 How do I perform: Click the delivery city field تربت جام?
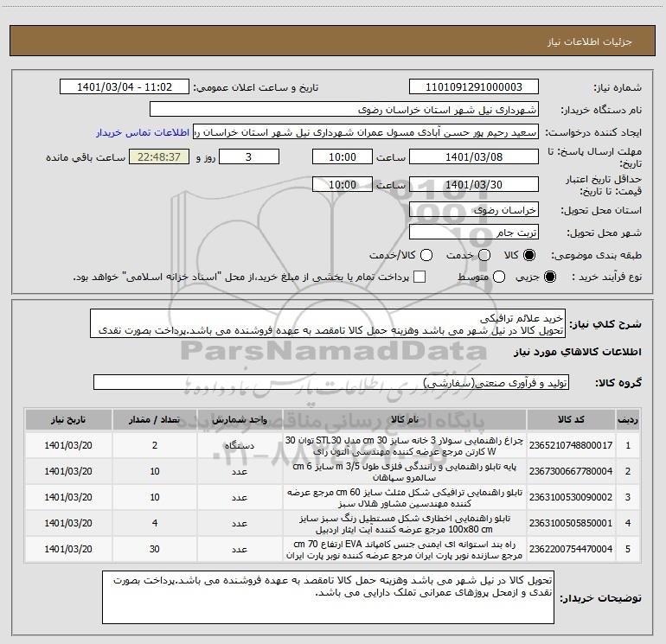click(x=474, y=233)
